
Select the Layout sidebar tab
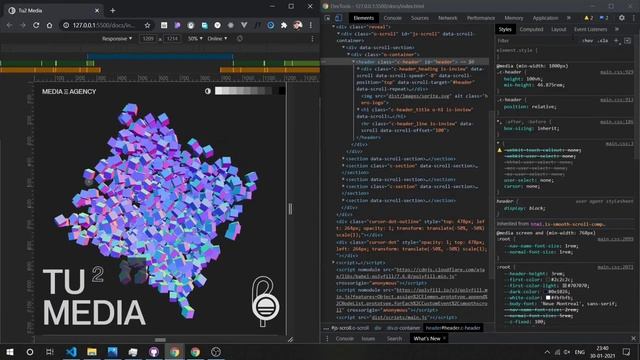(x=558, y=29)
